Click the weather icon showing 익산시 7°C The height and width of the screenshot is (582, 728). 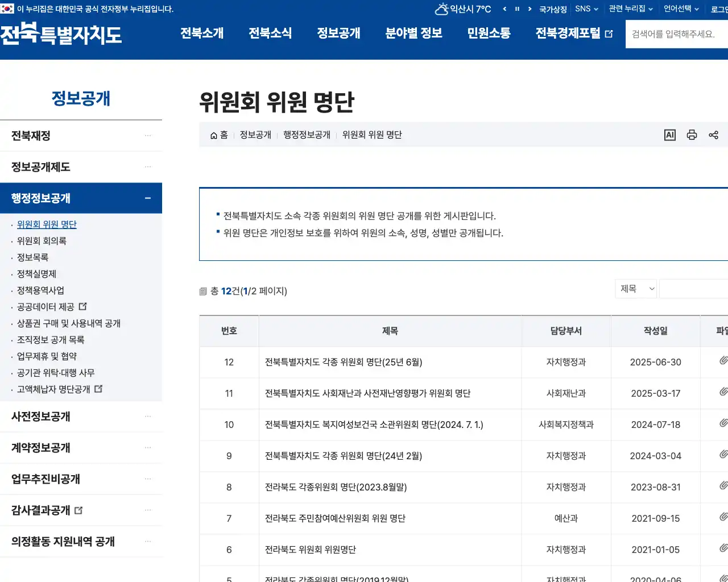pos(441,9)
